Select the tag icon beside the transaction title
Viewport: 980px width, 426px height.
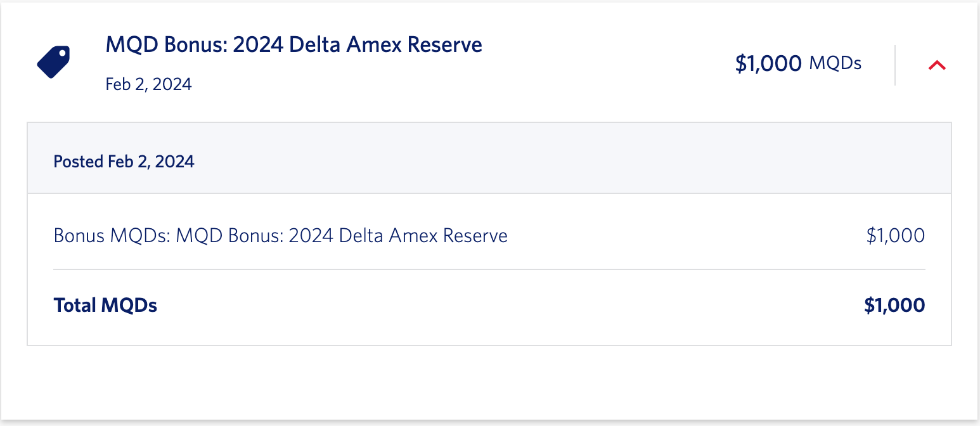[54, 61]
